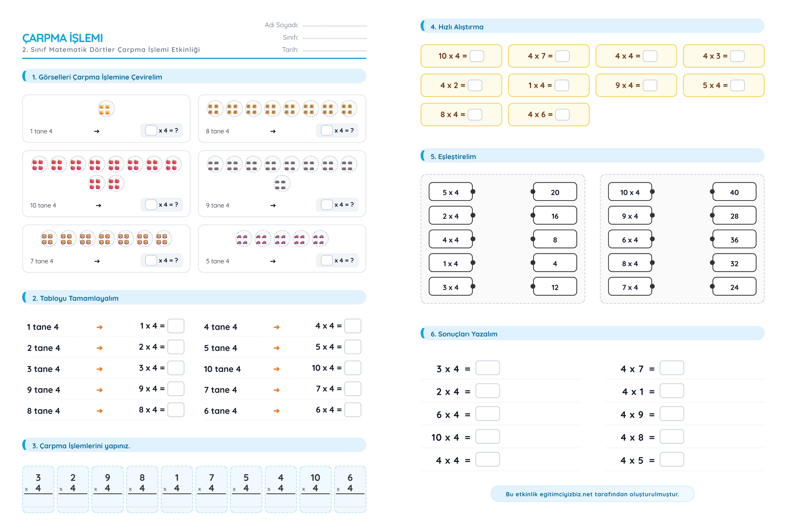Click the orange arrow in the 6 tane 4 row
Image resolution: width=787 pixels, height=532 pixels.
pos(276,411)
